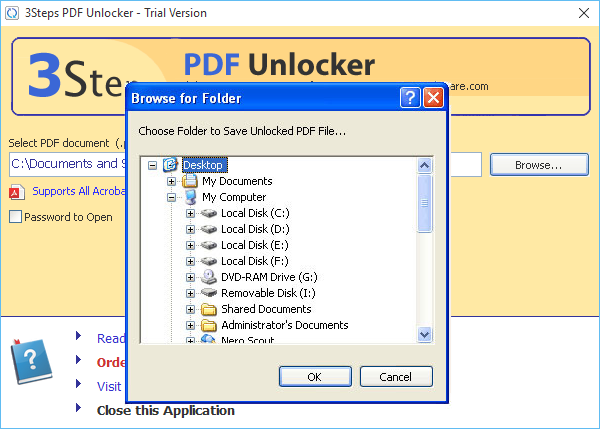
Task: Select the Removable Disk (I:) label
Action: (x=268, y=294)
